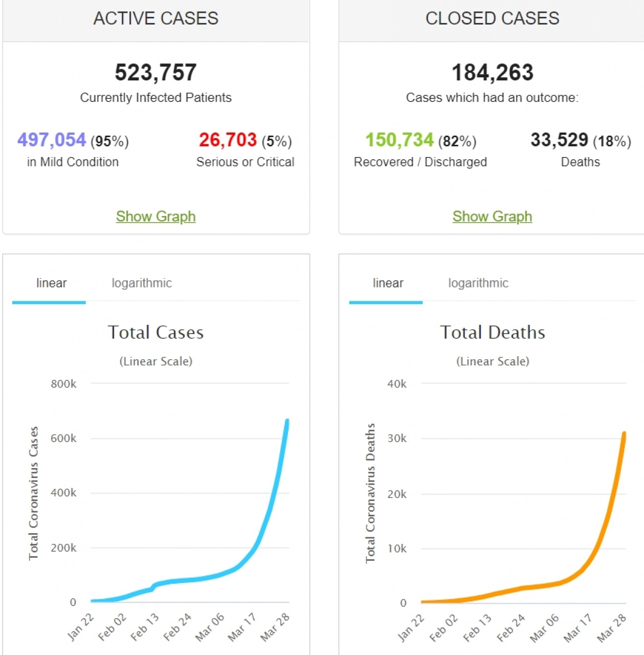Click Mar 28 label on Total Cases axis
The height and width of the screenshot is (655, 644).
coord(275,627)
